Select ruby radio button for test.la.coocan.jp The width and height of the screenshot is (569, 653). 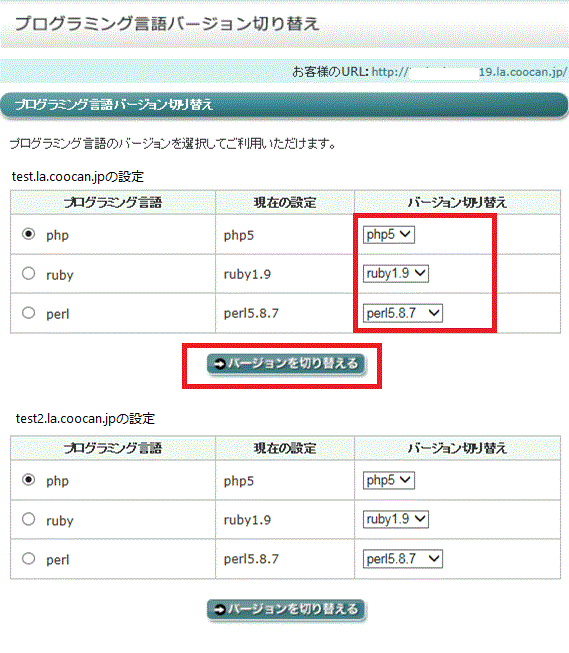click(x=28, y=274)
